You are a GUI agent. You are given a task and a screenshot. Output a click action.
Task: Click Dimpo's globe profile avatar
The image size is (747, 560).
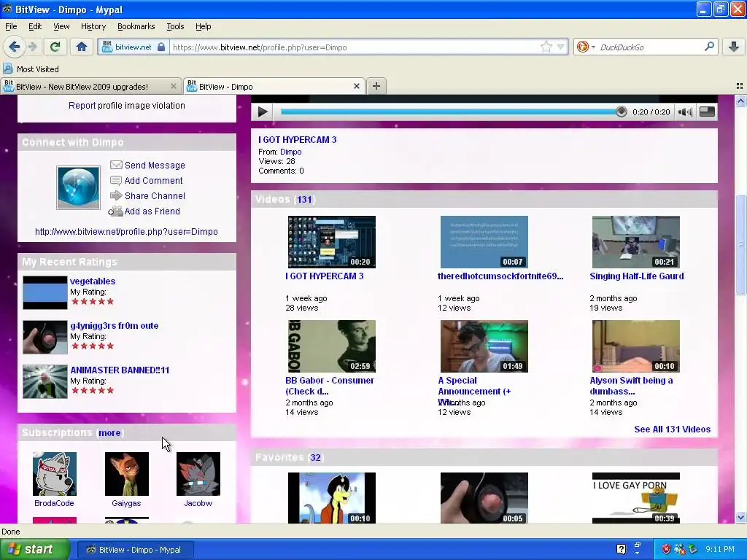78,187
